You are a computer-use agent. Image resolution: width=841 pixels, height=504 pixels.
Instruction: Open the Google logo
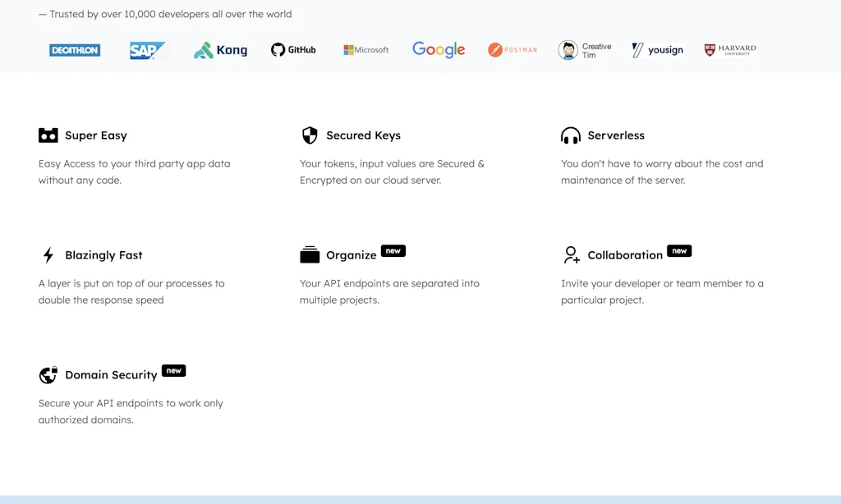click(439, 49)
